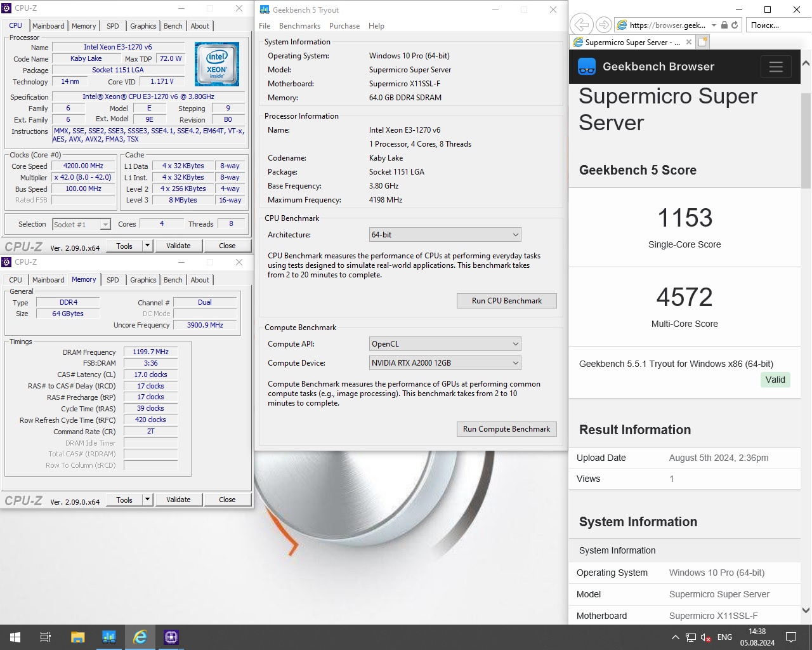
Task: Open the Compute Device NVIDIA RTX A2000 dropdown
Action: pyautogui.click(x=445, y=363)
